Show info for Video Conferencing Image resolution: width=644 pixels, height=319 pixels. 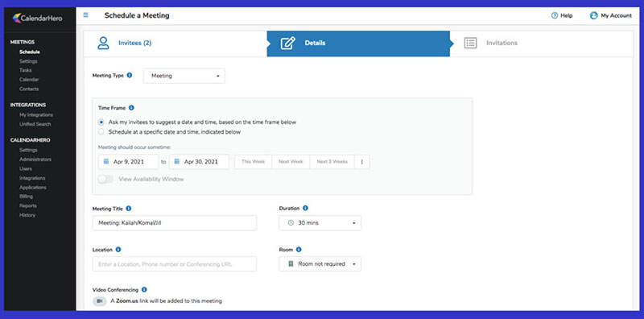point(144,289)
